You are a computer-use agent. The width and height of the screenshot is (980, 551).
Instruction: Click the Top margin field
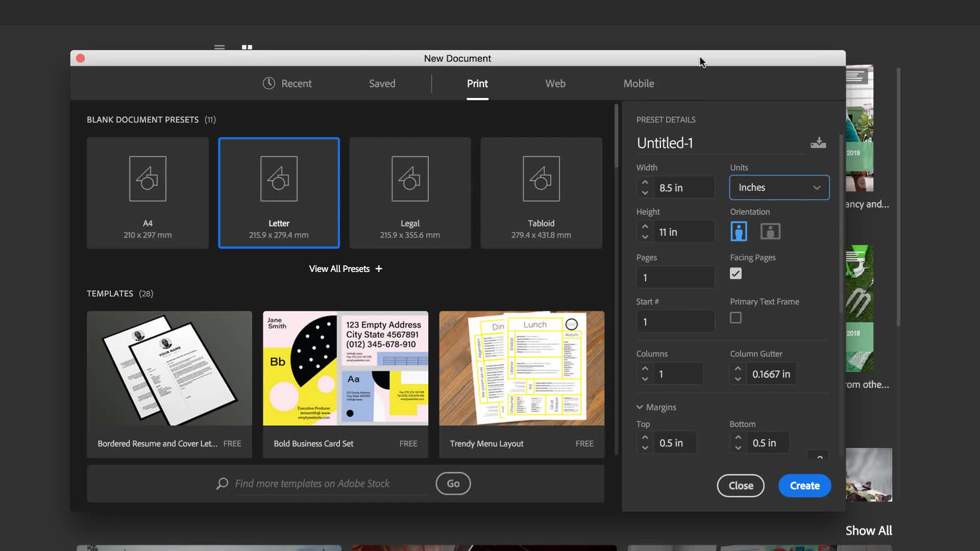(675, 443)
